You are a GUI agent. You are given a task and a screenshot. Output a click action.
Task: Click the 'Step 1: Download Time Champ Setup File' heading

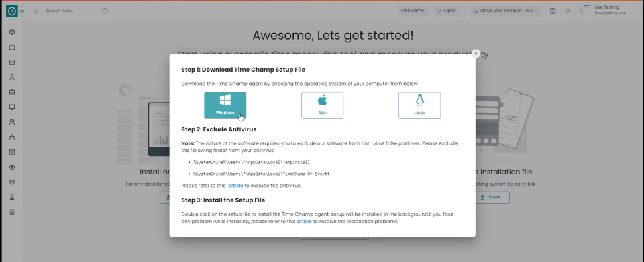pos(243,69)
